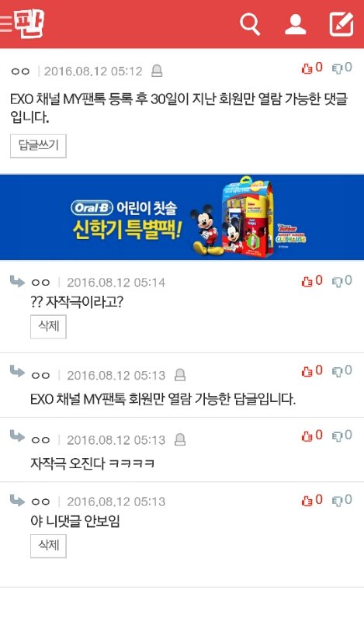Upvote the 05:14 reply

coord(312,281)
